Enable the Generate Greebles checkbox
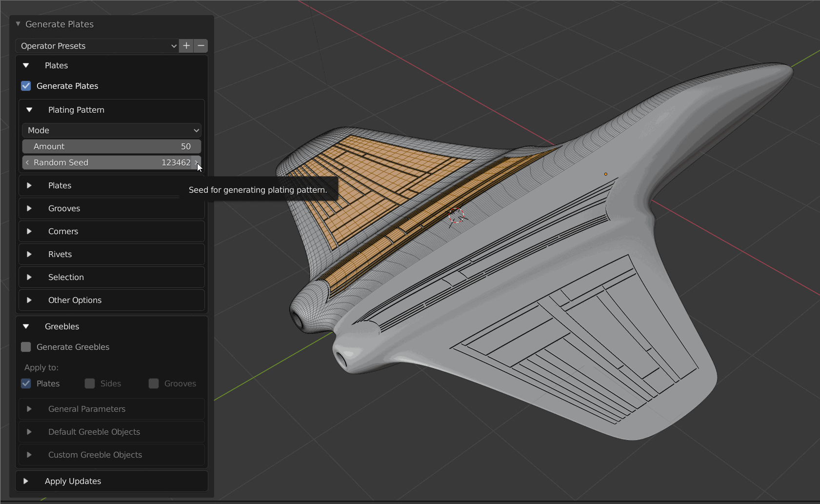Image resolution: width=820 pixels, height=504 pixels. [x=26, y=347]
